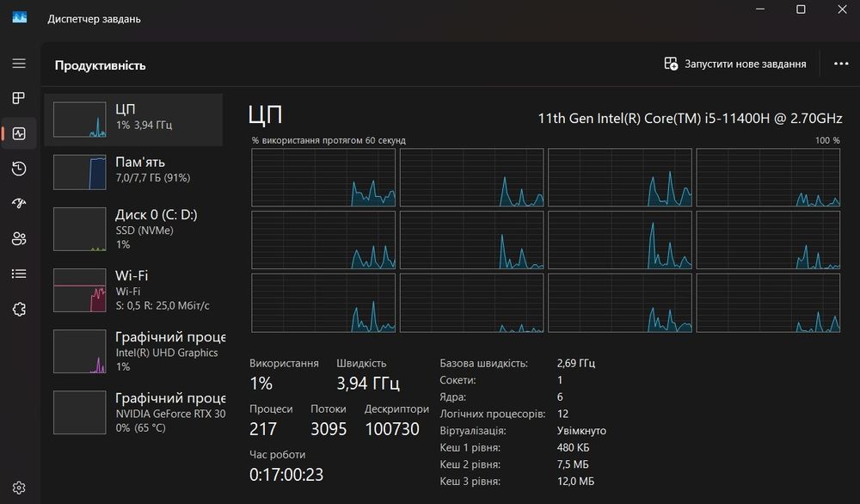Click the threads count '3095'

329,429
